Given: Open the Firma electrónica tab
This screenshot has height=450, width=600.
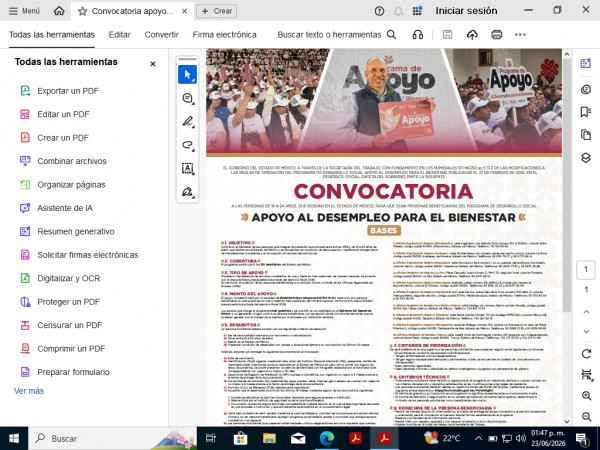Looking at the screenshot, I should tap(224, 35).
